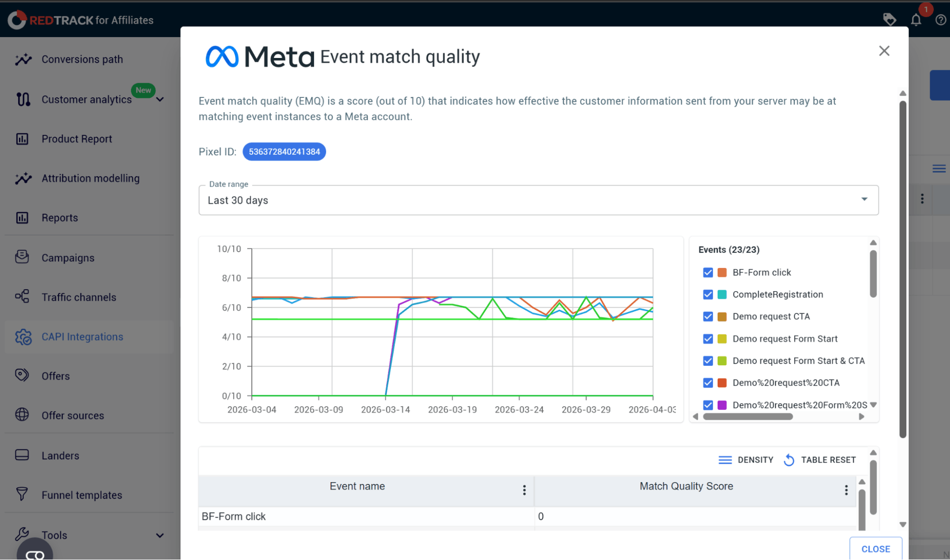Image resolution: width=950 pixels, height=560 pixels.
Task: Click the Pixel ID 536372840241384 chip
Action: (x=284, y=152)
